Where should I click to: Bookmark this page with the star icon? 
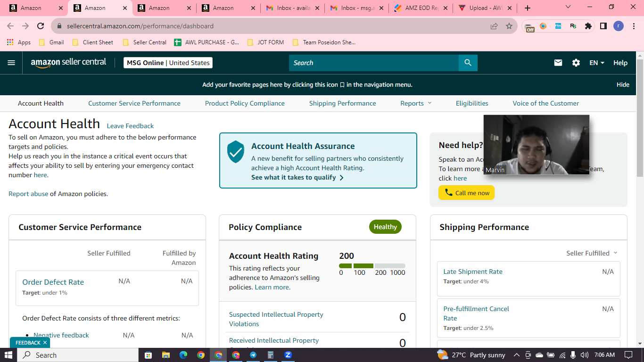(509, 26)
